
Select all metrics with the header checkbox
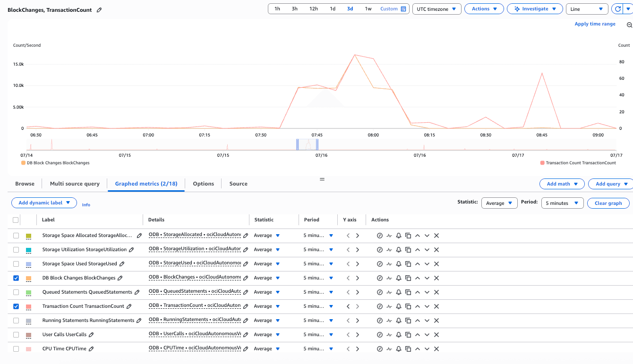point(16,220)
